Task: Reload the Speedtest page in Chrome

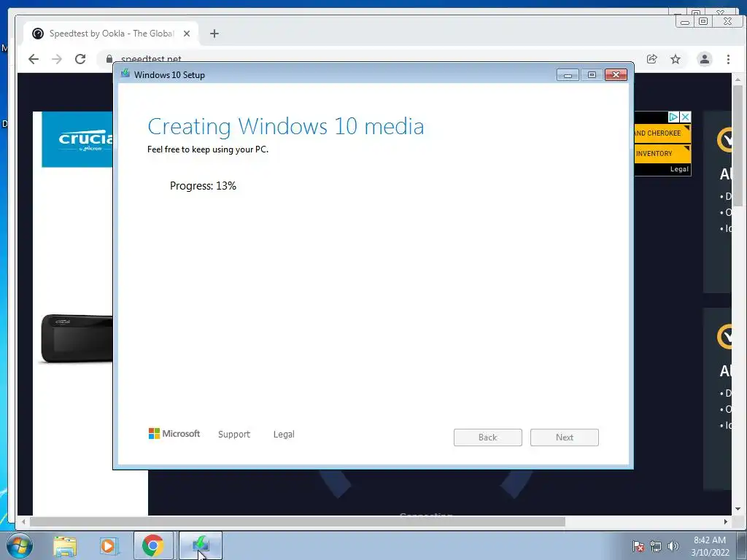Action: tap(80, 59)
